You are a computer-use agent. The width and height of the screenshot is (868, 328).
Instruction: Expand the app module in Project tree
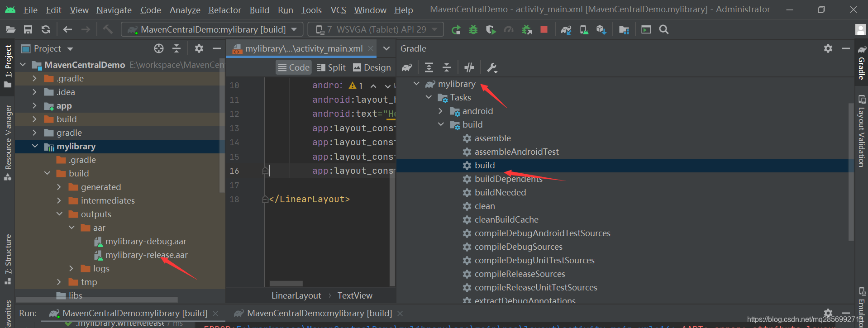click(35, 105)
